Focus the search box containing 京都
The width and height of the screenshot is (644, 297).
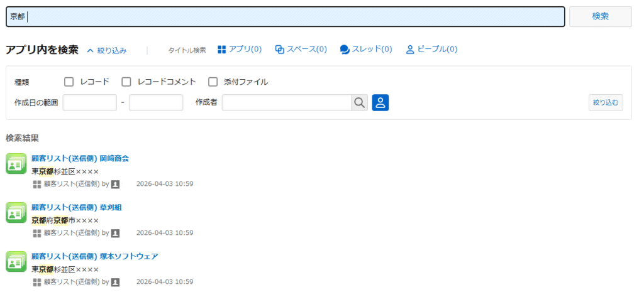pyautogui.click(x=286, y=17)
